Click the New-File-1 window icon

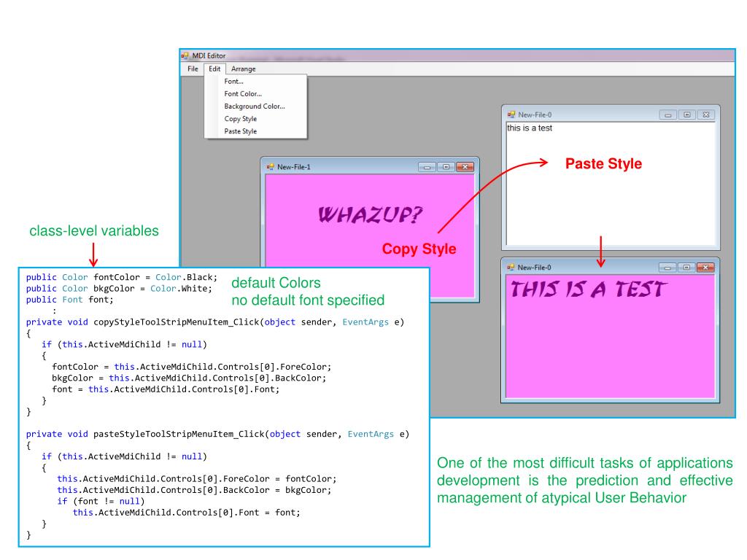[x=270, y=167]
